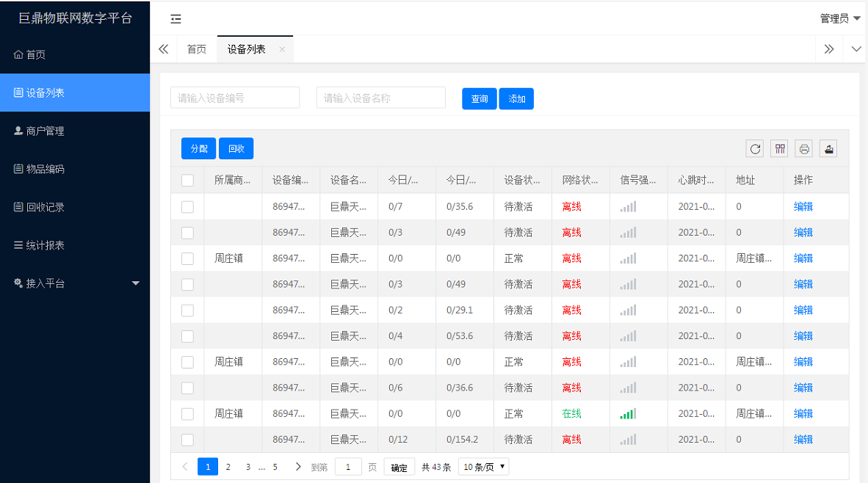Click the page number jump input
868x483 pixels.
pos(348,467)
